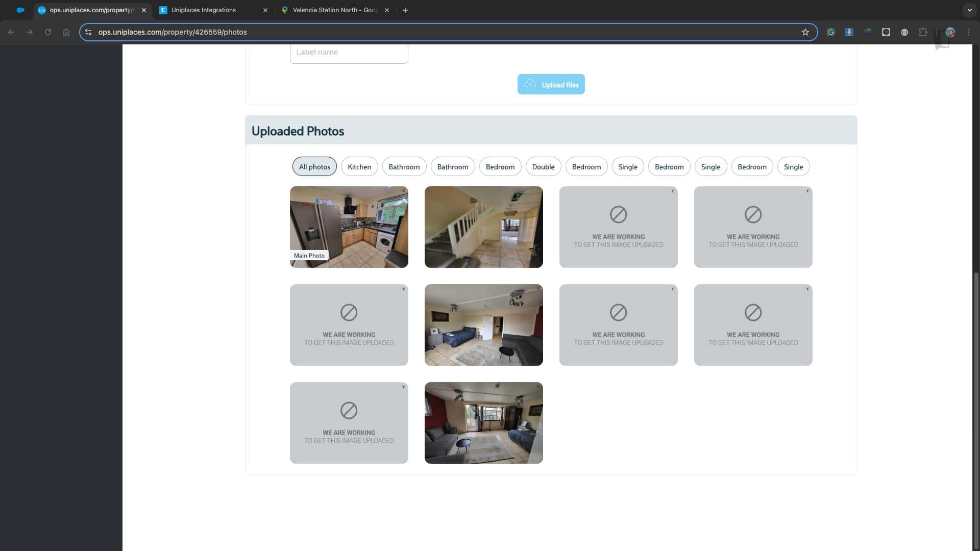Click the Label name input field

point(349,53)
